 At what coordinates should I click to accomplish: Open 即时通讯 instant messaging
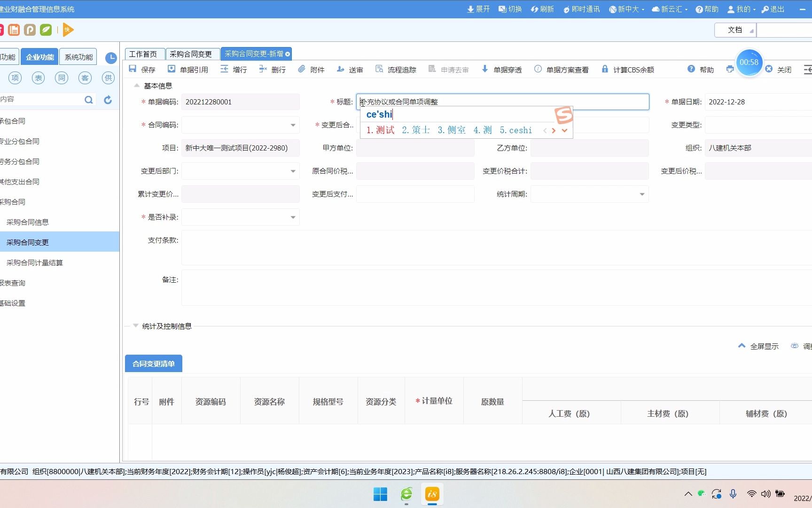click(x=581, y=9)
